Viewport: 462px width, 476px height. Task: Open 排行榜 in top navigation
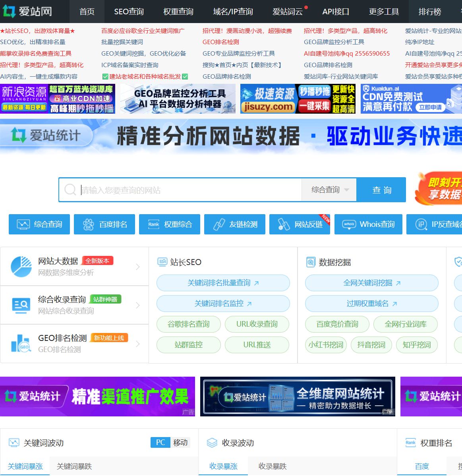(x=429, y=12)
